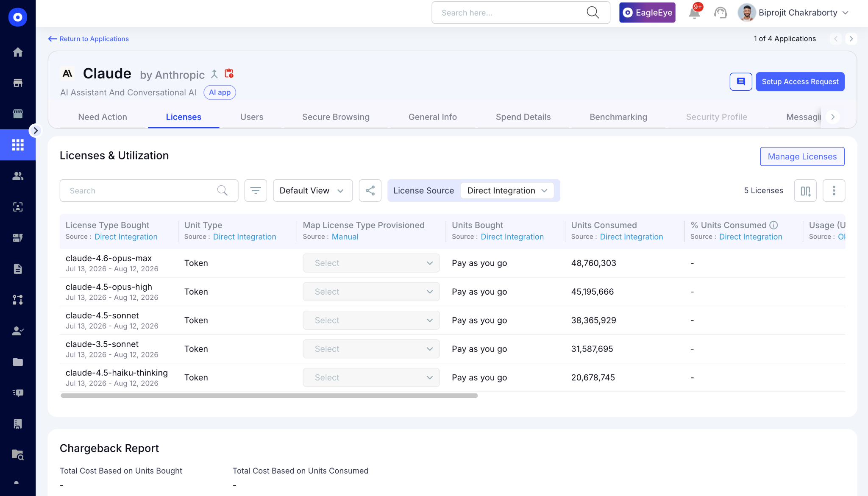Click the claude-4.5-haiku-thinking license name

117,373
